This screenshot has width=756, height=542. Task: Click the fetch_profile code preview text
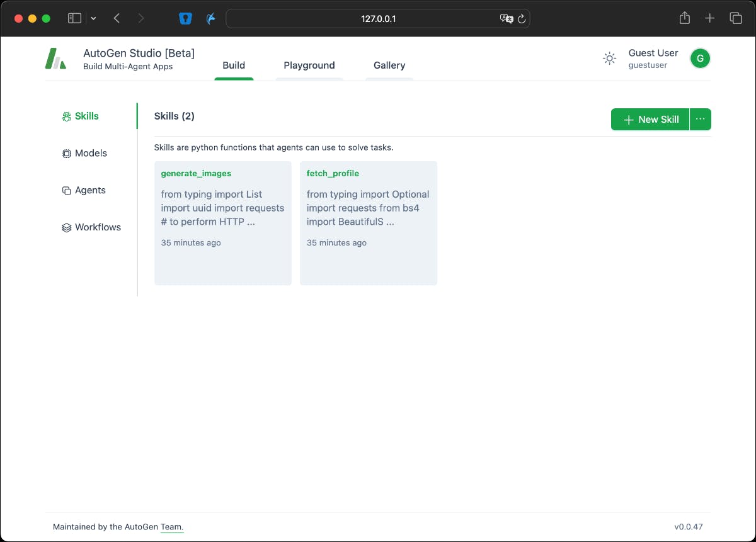tap(368, 208)
